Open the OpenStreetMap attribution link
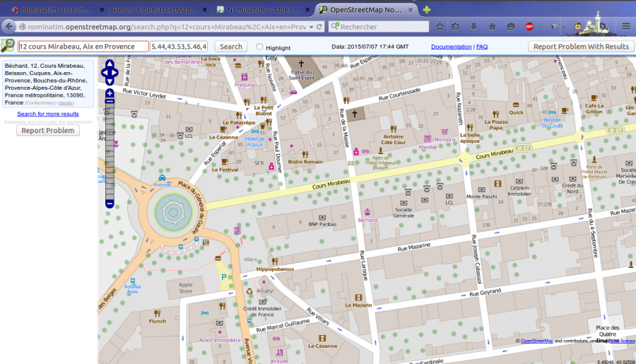Image resolution: width=636 pixels, height=364 pixels. coord(537,341)
